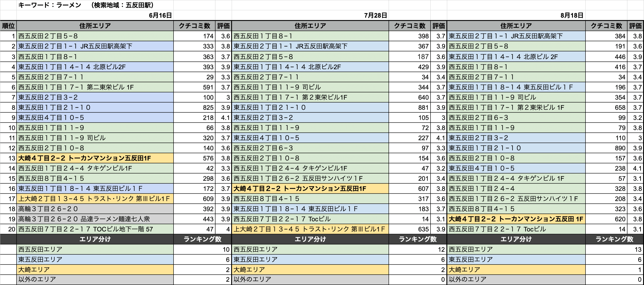Select the 7月28日 '住所エリア' column header
644x285 pixels.
pos(310,26)
